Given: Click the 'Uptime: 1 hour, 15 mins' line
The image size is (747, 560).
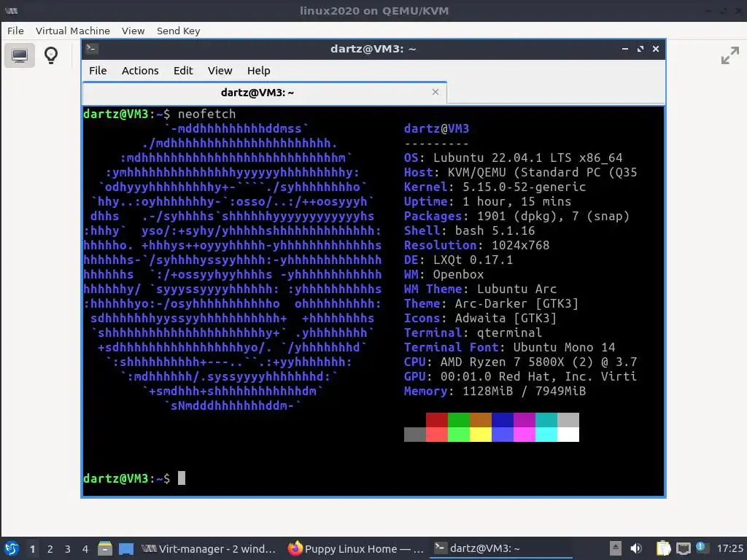Looking at the screenshot, I should point(487,201).
